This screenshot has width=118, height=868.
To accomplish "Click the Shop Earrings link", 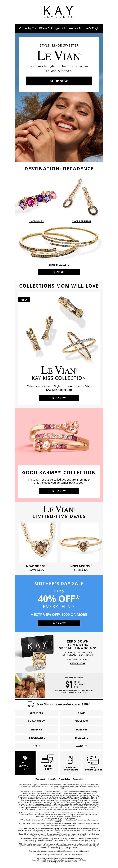I will point(81,221).
